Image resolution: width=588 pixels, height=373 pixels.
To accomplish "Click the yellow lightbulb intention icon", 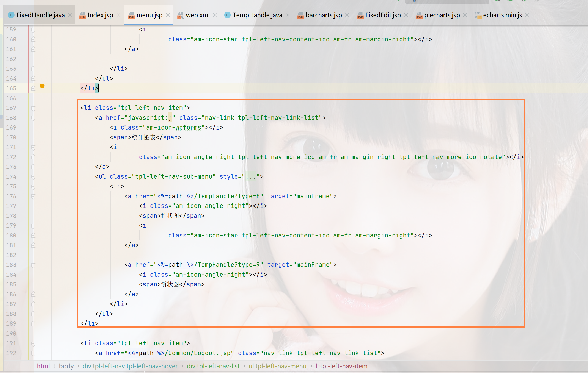I will 42,87.
